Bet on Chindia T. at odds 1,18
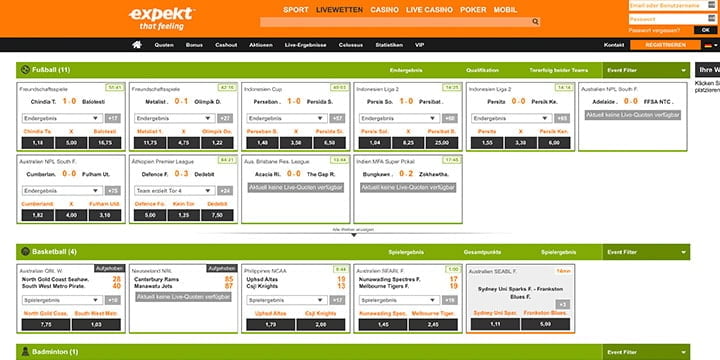 point(38,143)
